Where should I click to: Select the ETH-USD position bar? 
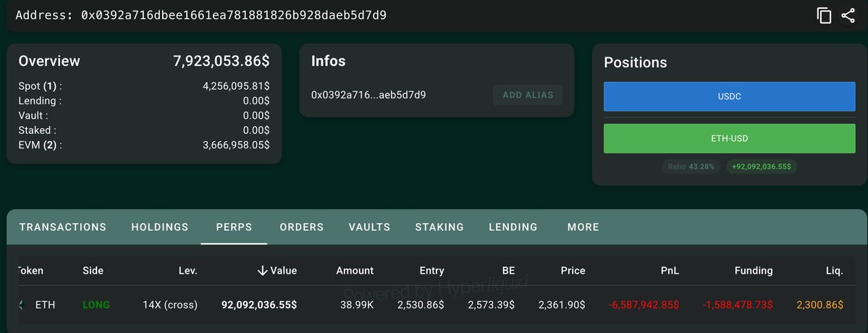729,138
